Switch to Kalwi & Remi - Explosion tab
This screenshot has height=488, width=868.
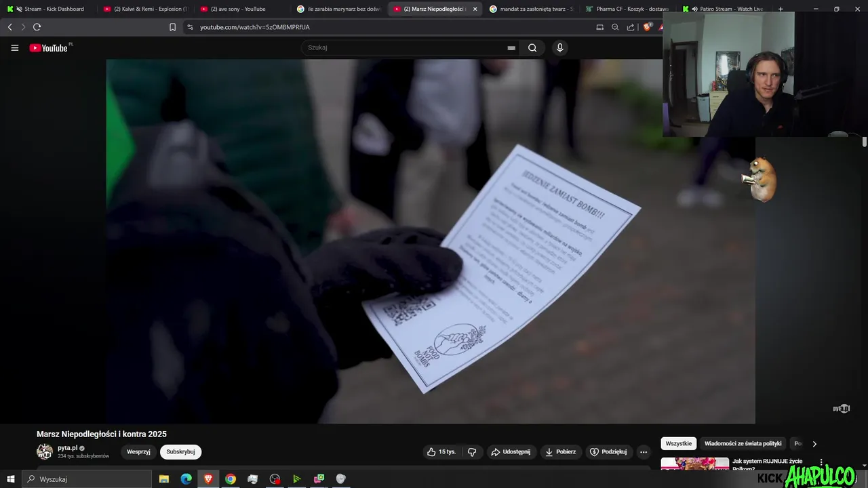coord(145,9)
